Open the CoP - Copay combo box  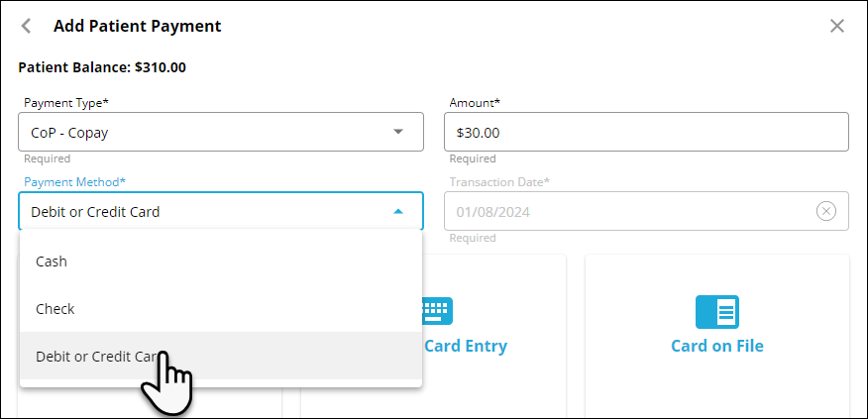[208, 131]
